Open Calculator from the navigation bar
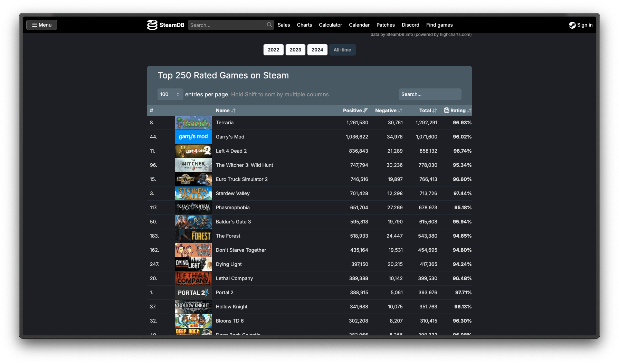619x364 pixels. (331, 25)
